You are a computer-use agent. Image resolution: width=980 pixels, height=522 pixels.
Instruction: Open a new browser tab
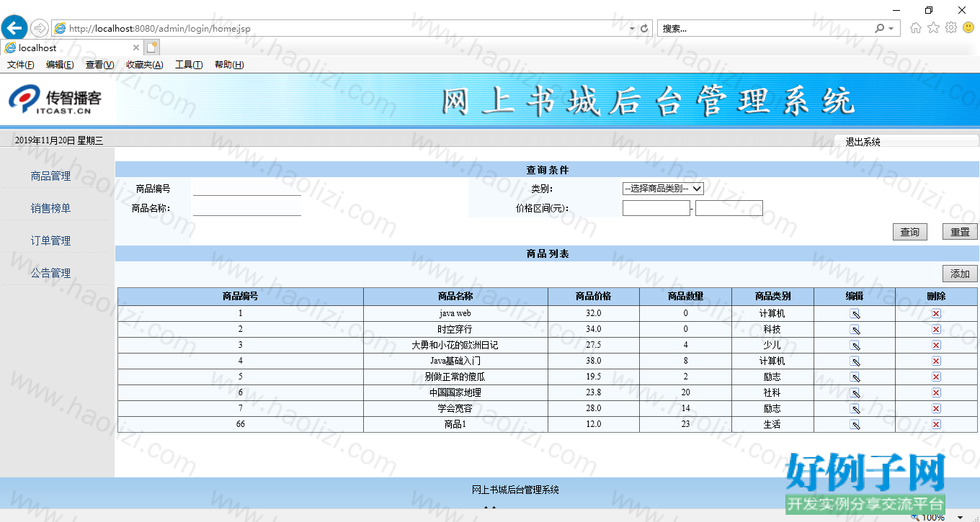tap(151, 48)
